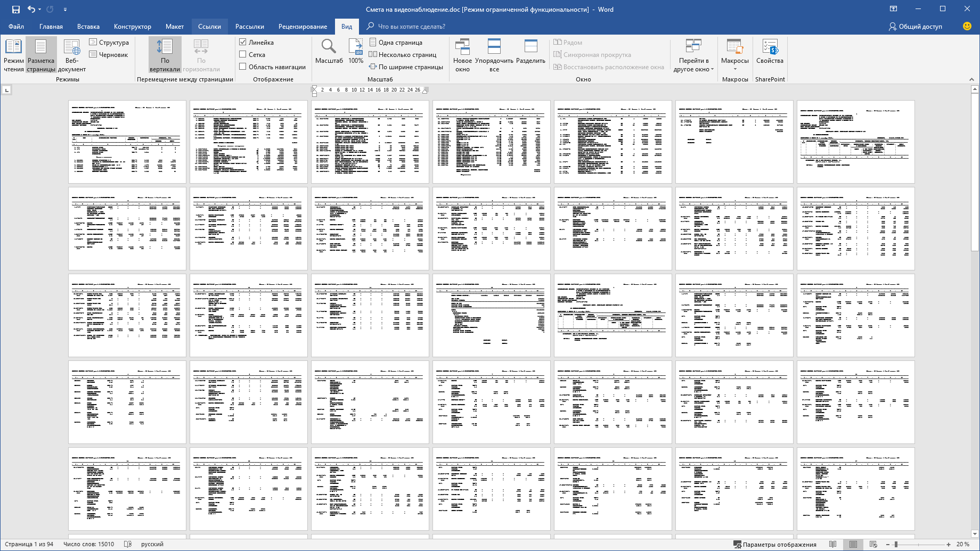
Task: Select Несколько страниц zoom option
Action: (x=403, y=54)
